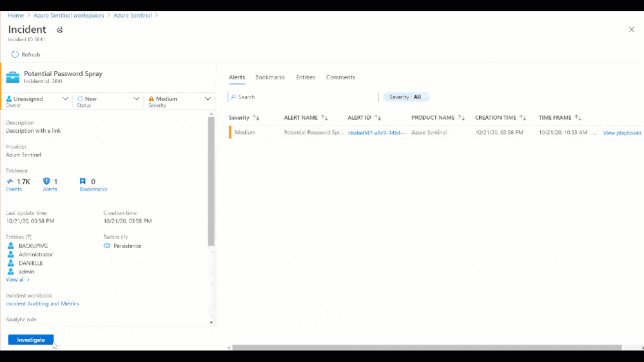Switch to the Bookmarks tab

[x=270, y=77]
